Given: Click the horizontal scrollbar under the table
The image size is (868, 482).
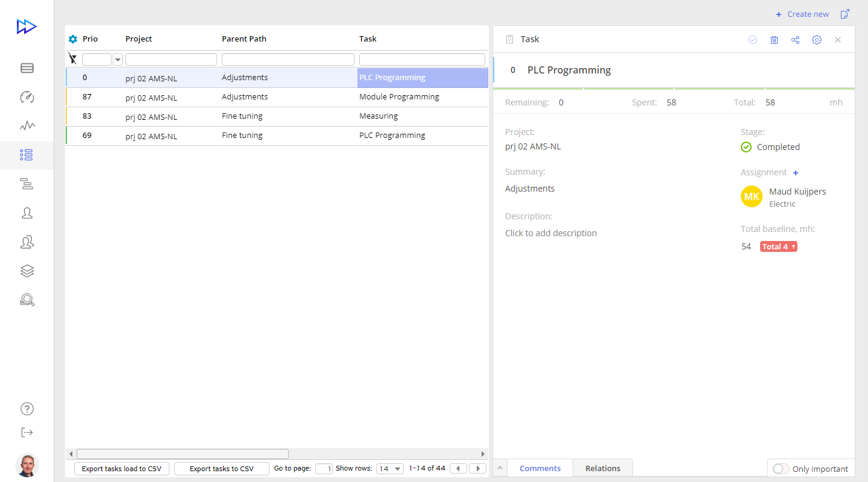Looking at the screenshot, I should [x=182, y=454].
